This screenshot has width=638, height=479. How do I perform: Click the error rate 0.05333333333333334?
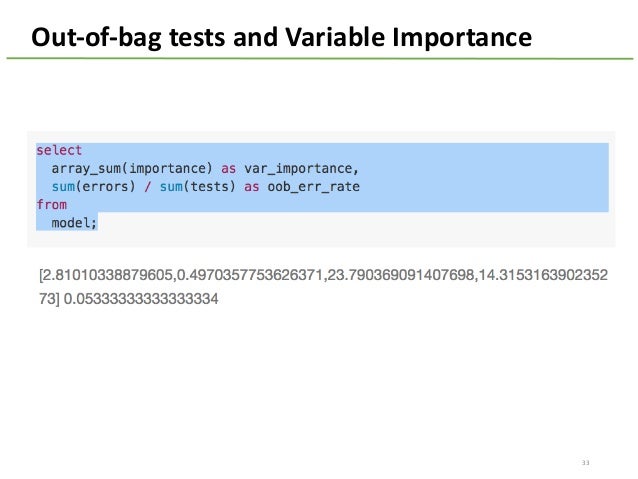tap(141, 299)
